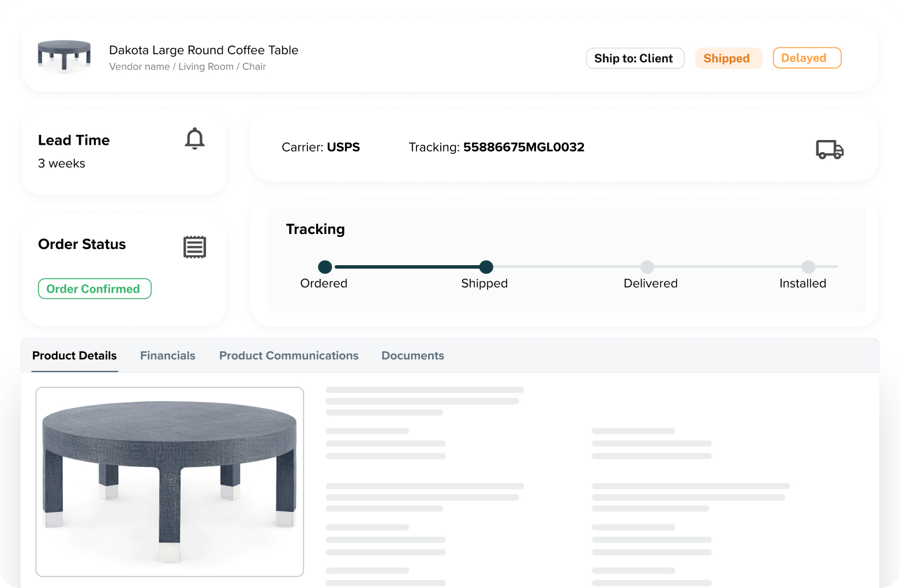Image resolution: width=900 pixels, height=588 pixels.
Task: Click the Ordered milestone dot on tracker
Action: tap(324, 267)
